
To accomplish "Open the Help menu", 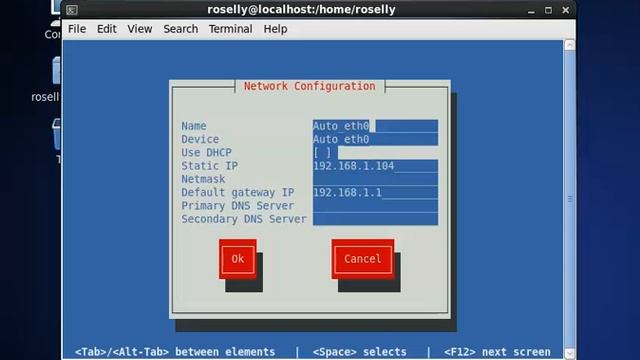I will point(275,29).
